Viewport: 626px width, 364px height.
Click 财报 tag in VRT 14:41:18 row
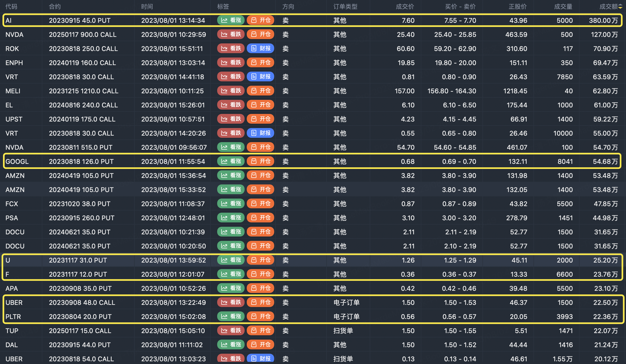click(x=260, y=77)
